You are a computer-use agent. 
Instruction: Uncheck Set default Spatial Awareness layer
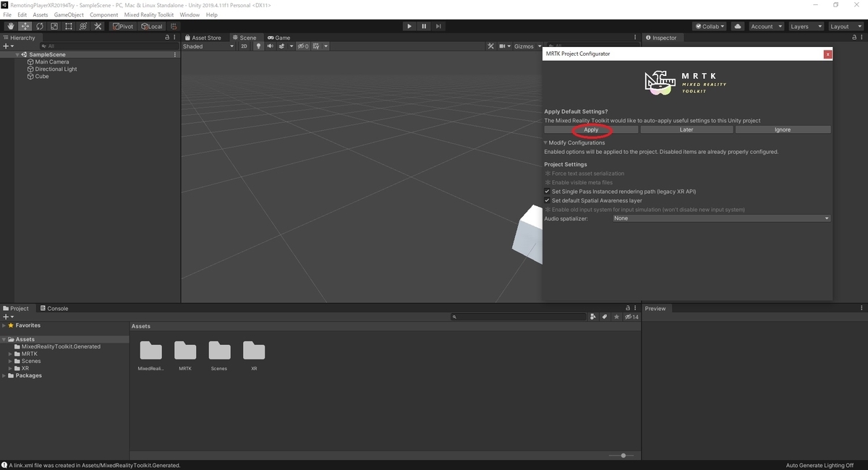[548, 200]
